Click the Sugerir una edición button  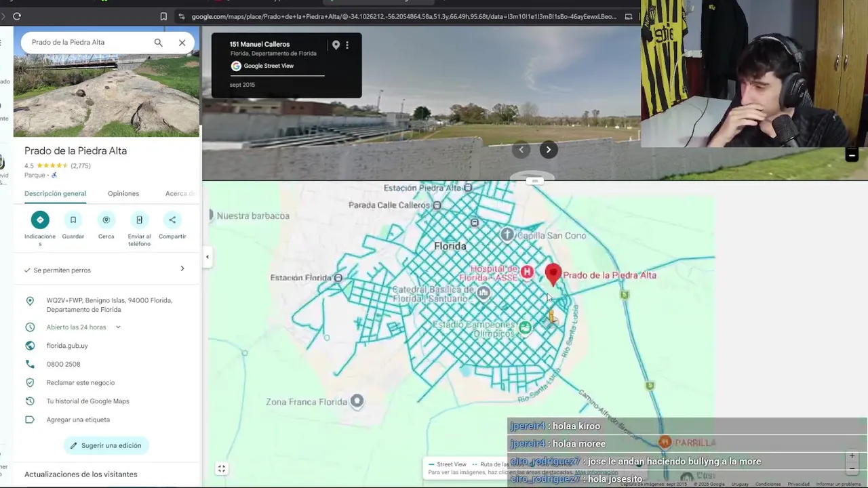click(x=105, y=445)
